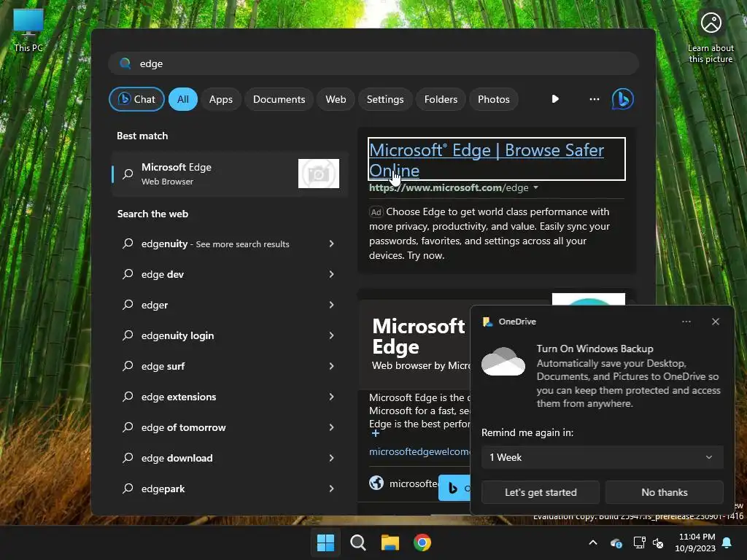Launch Google Chrome from the taskbar

pyautogui.click(x=422, y=542)
